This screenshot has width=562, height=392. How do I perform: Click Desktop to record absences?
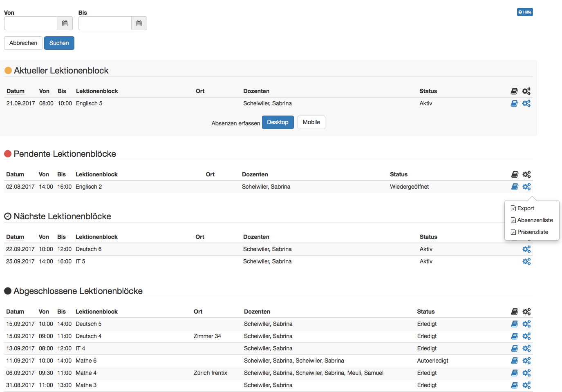point(278,122)
